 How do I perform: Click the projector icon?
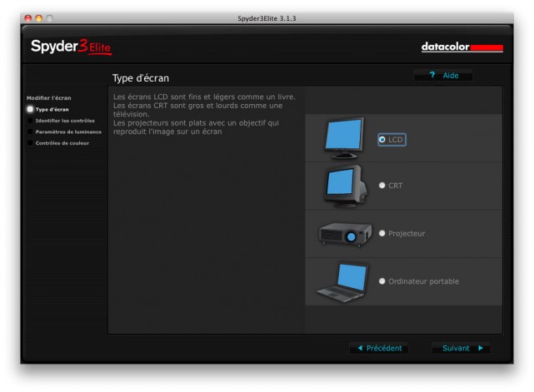click(345, 234)
